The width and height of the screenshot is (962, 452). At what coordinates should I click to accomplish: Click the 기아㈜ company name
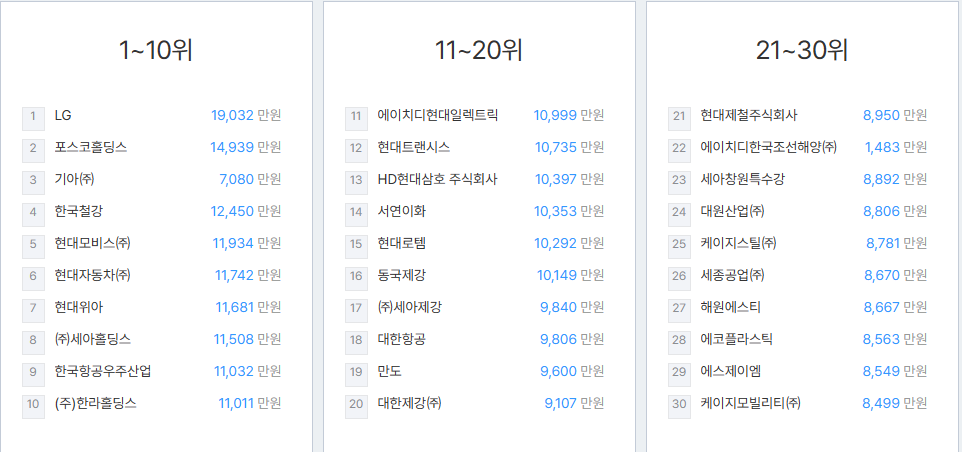[x=74, y=180]
